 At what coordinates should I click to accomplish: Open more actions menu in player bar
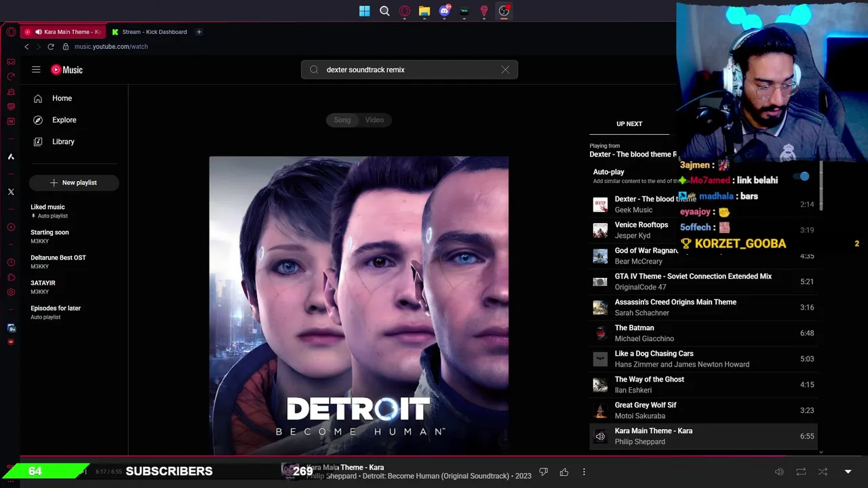[584, 472]
